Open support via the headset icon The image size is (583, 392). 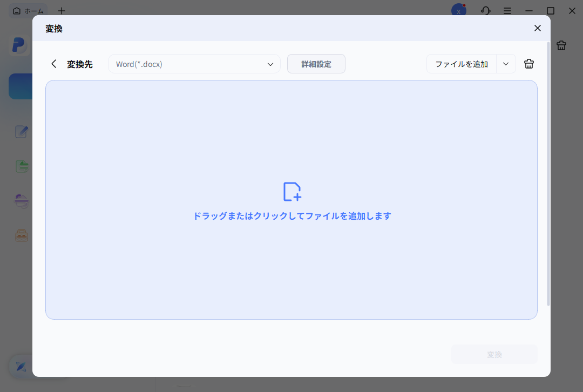click(485, 11)
